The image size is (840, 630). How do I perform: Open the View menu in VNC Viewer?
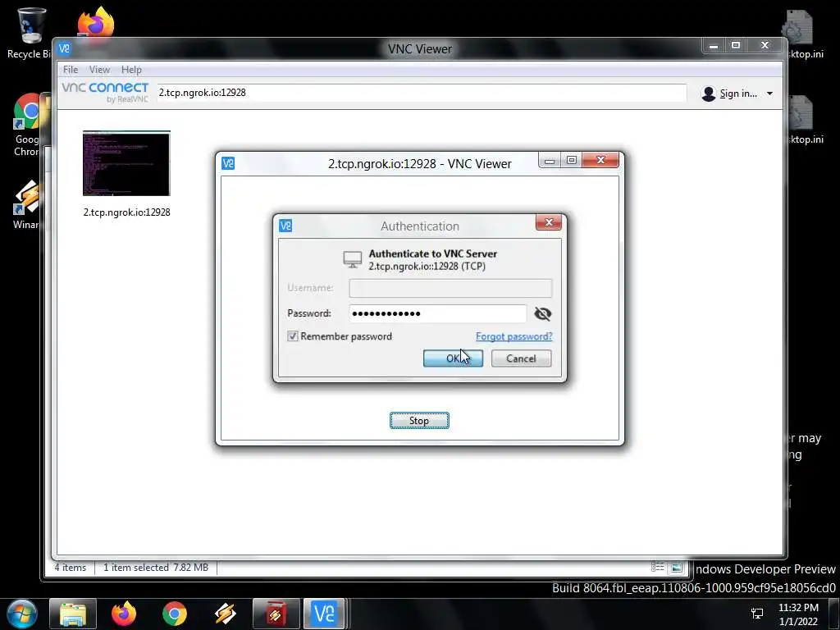coord(99,70)
